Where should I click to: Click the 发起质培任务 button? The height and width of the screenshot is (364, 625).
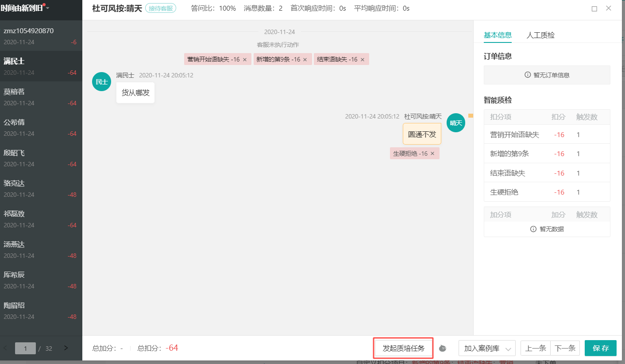click(x=404, y=349)
